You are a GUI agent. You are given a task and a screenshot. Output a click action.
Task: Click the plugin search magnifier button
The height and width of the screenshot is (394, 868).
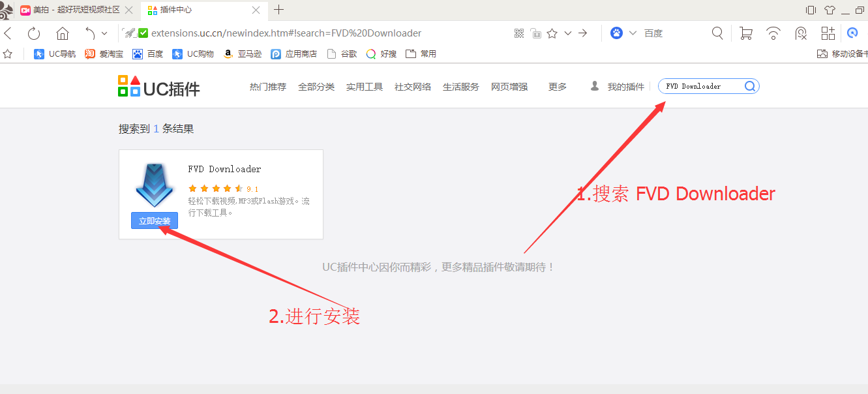pos(750,86)
